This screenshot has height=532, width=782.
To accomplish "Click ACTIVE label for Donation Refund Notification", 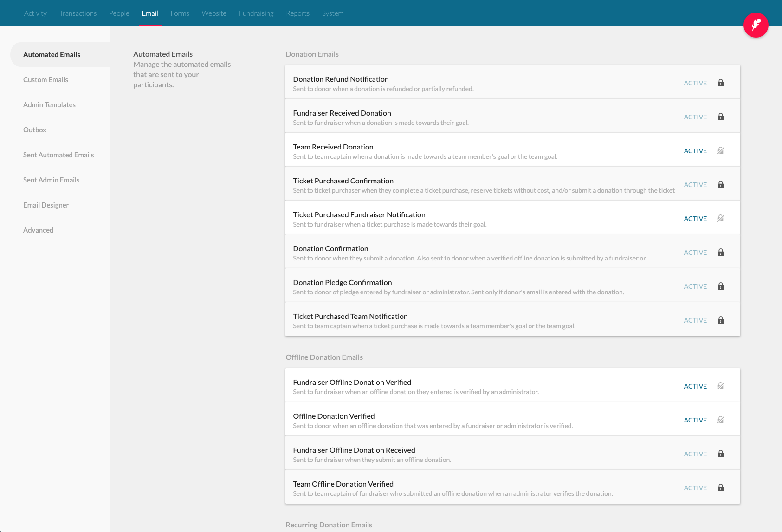I will click(x=695, y=83).
